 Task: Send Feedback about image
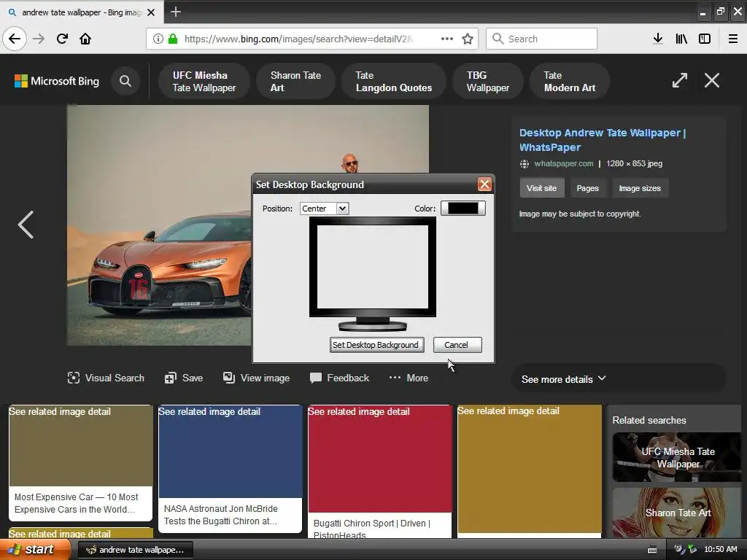339,378
